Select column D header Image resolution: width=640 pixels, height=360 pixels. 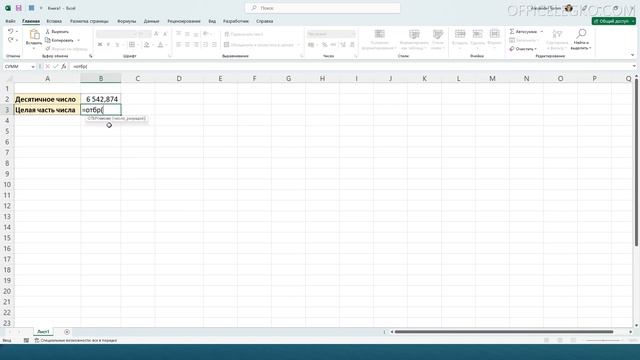click(179, 78)
